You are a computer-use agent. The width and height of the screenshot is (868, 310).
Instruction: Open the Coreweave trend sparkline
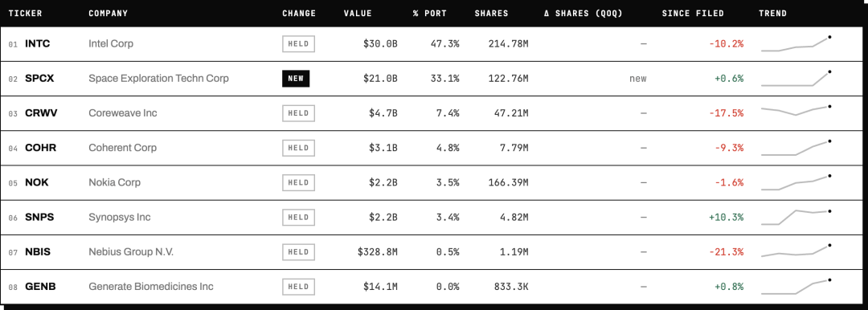coord(796,110)
